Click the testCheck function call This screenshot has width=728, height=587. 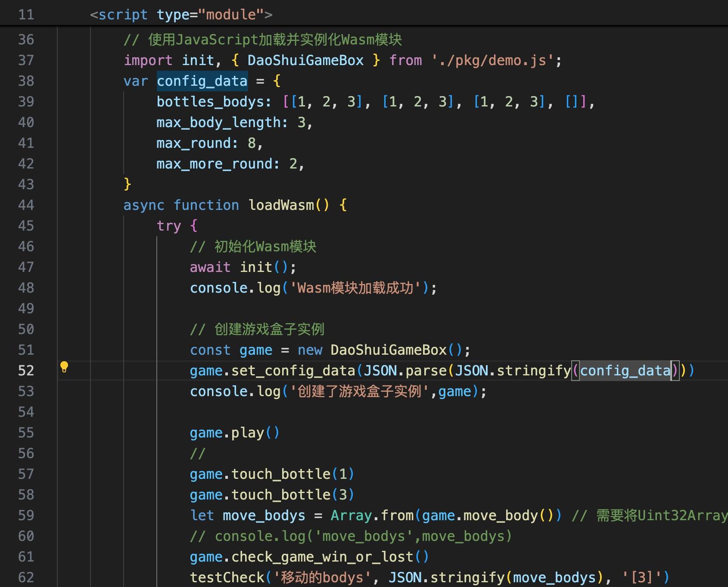(227, 578)
